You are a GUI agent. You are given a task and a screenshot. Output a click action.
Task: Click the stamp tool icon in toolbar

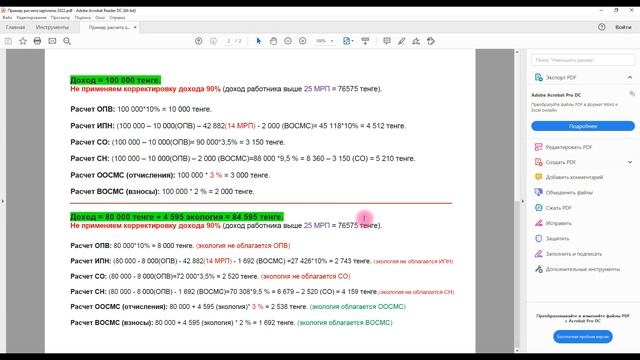[431, 41]
